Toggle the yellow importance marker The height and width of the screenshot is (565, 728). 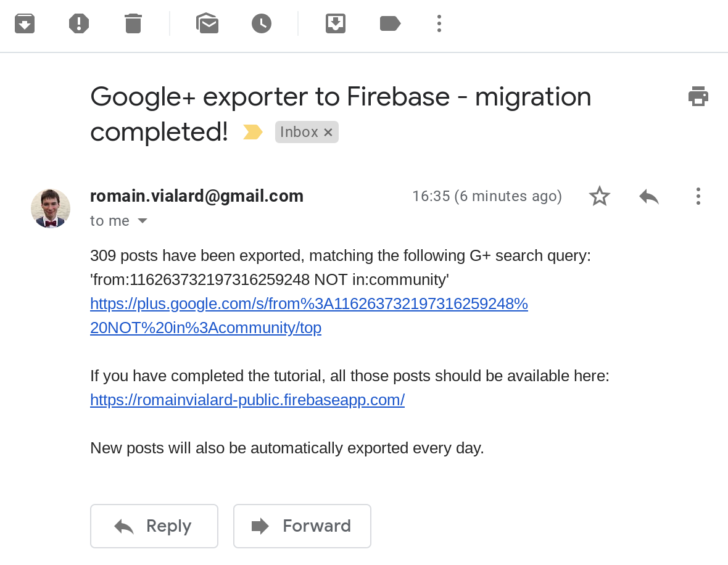point(253,132)
